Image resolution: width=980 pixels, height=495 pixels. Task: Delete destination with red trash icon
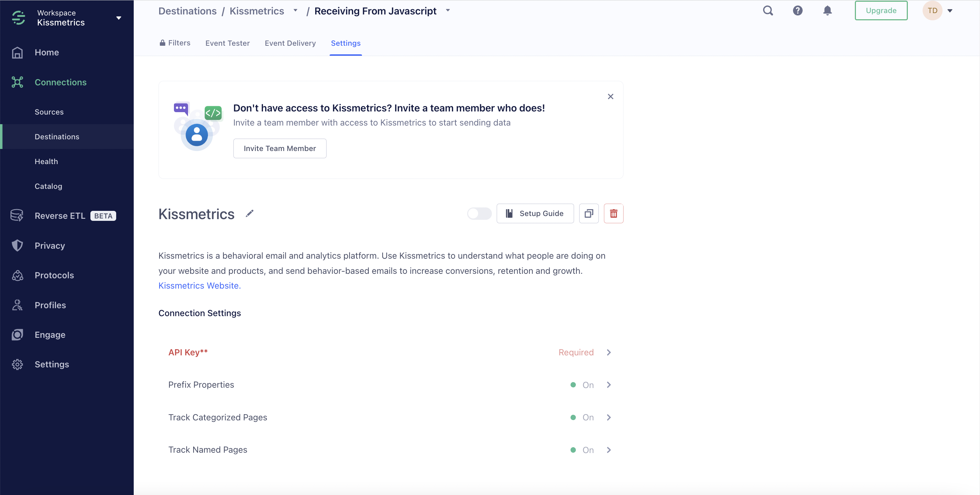pyautogui.click(x=613, y=214)
